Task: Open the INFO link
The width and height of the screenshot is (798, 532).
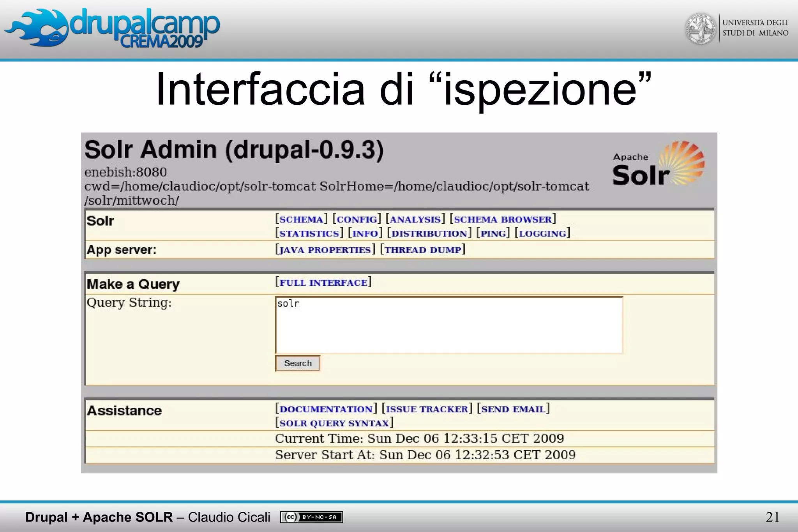Action: pyautogui.click(x=365, y=233)
